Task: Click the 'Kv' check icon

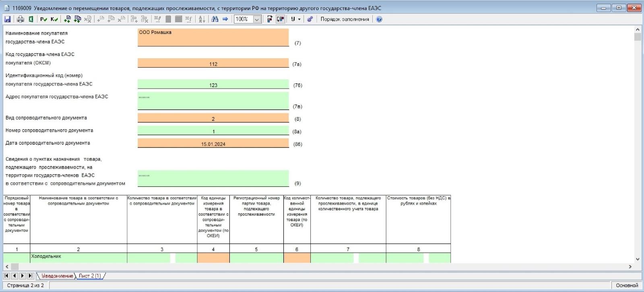Action: click(x=54, y=19)
